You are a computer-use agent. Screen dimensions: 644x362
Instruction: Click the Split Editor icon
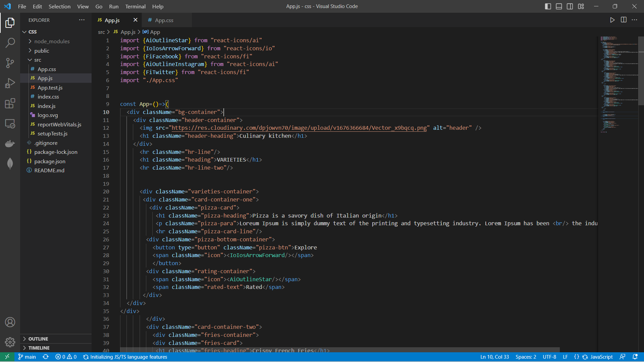click(624, 20)
